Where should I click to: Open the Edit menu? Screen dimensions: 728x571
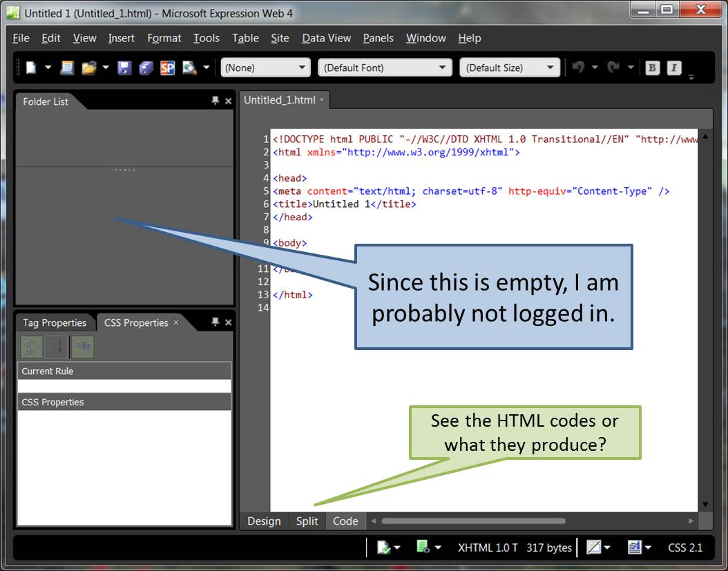51,38
